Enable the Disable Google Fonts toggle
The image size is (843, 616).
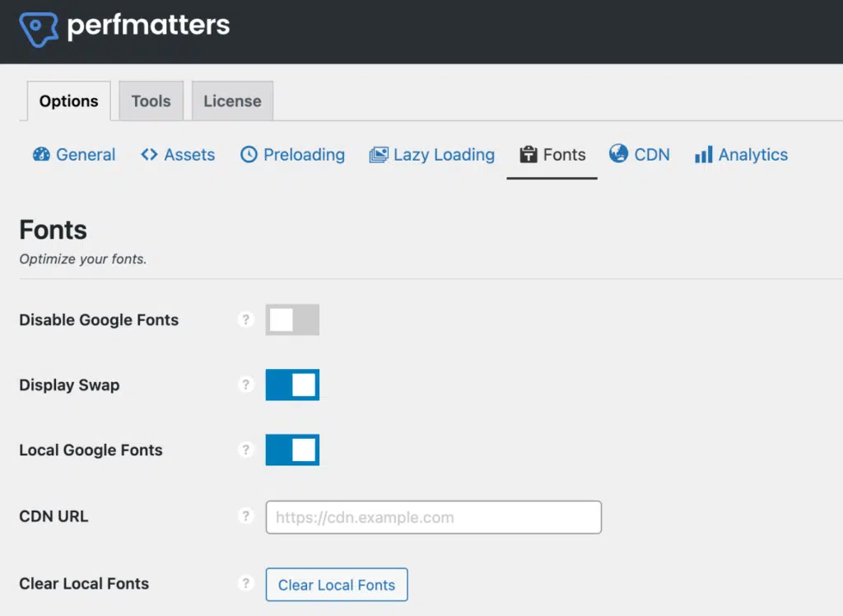[x=292, y=320]
